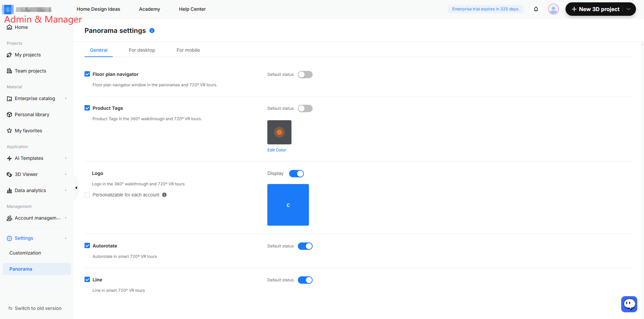Expand the Enterprise catalog submenu arrow
The width and height of the screenshot is (644, 319).
click(x=66, y=98)
